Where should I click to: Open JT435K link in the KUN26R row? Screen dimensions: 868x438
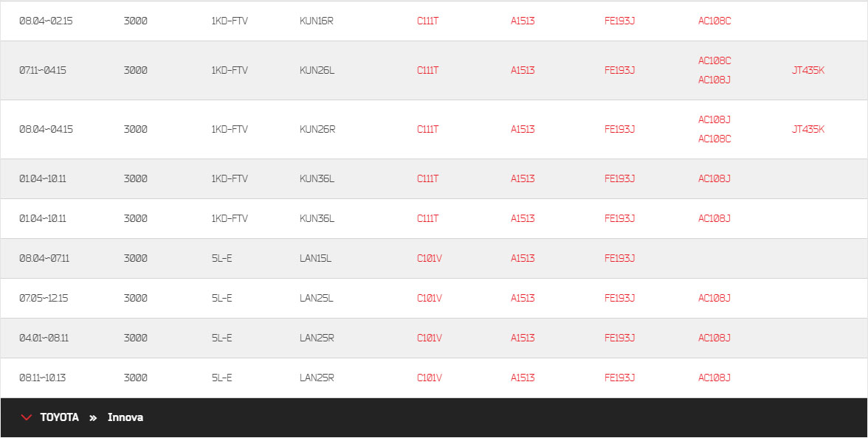[808, 130]
